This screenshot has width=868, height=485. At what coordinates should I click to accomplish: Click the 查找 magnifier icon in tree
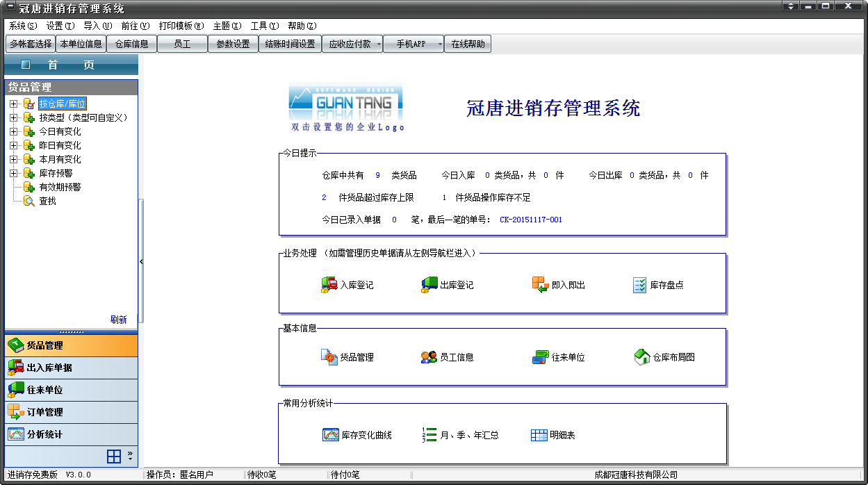click(28, 201)
